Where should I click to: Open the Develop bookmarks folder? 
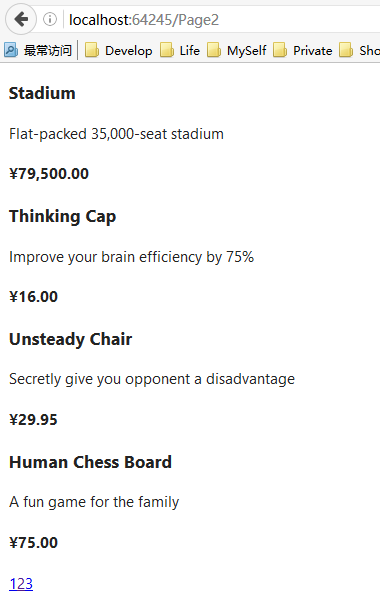pyautogui.click(x=118, y=50)
